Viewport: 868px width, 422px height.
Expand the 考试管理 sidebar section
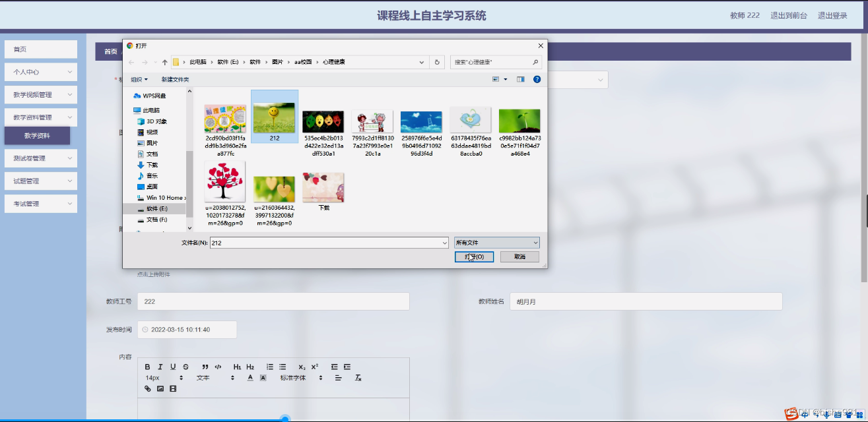pyautogui.click(x=41, y=203)
